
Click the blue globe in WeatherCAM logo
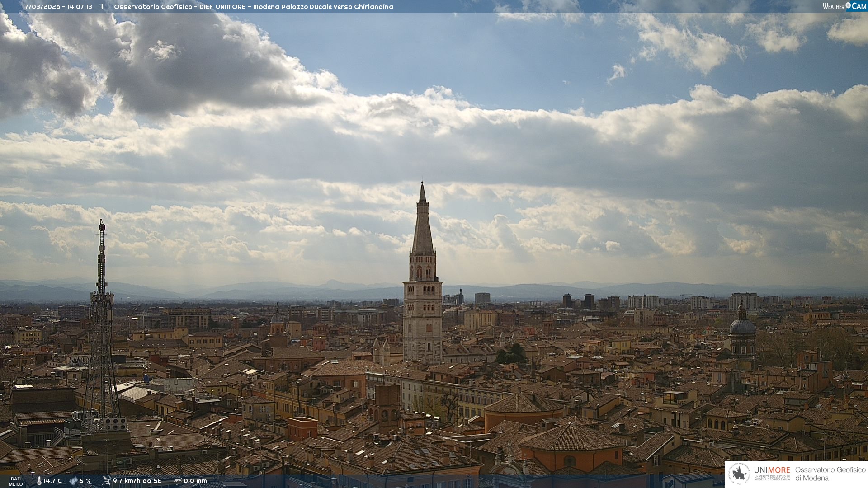pos(848,5)
